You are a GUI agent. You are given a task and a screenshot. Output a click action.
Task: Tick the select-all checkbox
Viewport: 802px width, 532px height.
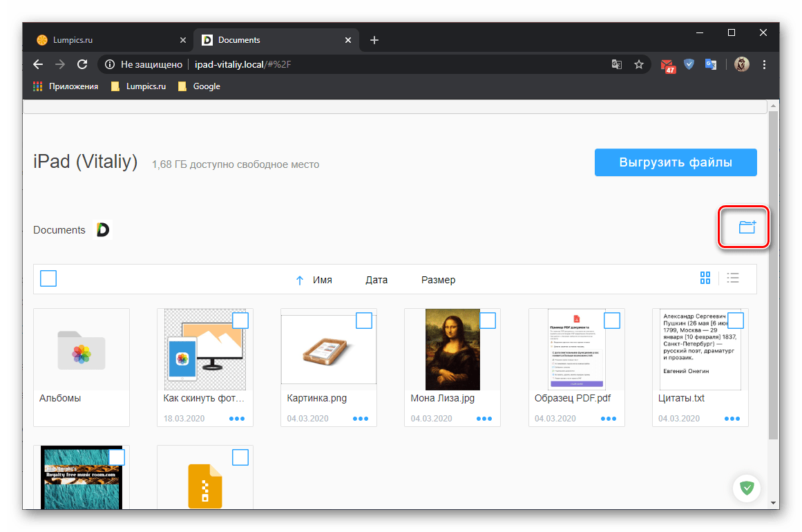tap(48, 278)
